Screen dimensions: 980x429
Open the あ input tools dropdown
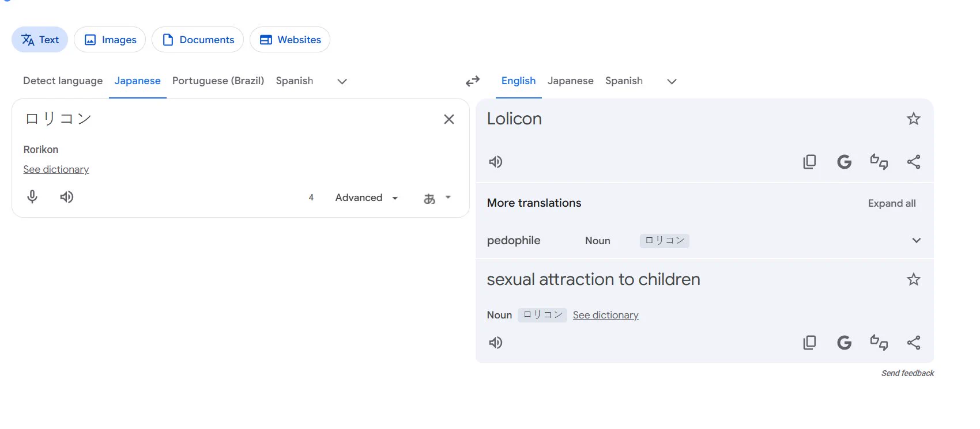pos(437,198)
